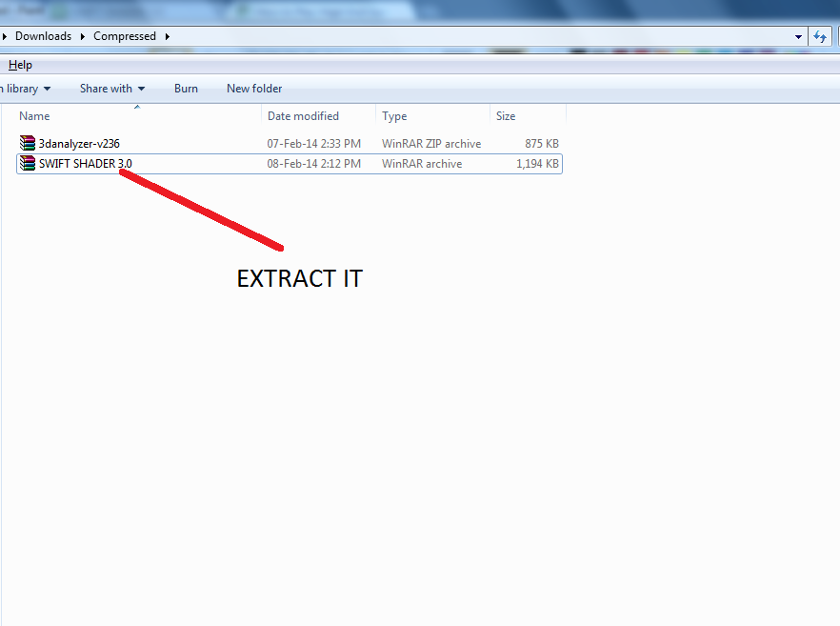Expand the arrow after Downloads in breadcrumb
Image resolution: width=840 pixels, height=626 pixels.
(x=83, y=36)
